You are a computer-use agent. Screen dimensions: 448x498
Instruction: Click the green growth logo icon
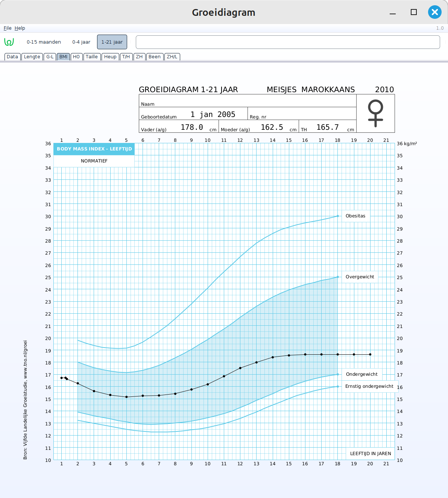[x=9, y=42]
